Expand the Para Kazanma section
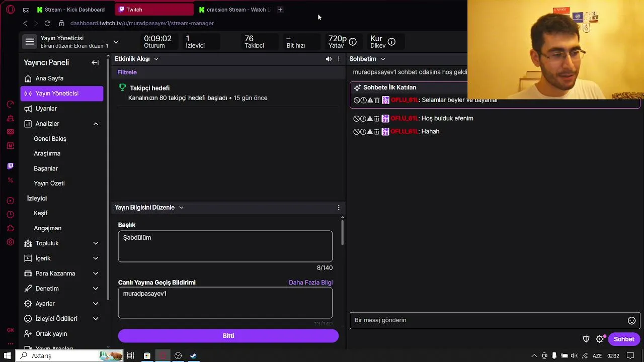This screenshot has height=362, width=644. click(x=96, y=274)
